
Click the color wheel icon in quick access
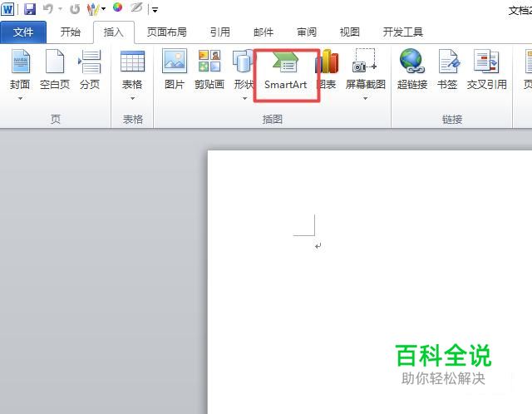point(117,7)
